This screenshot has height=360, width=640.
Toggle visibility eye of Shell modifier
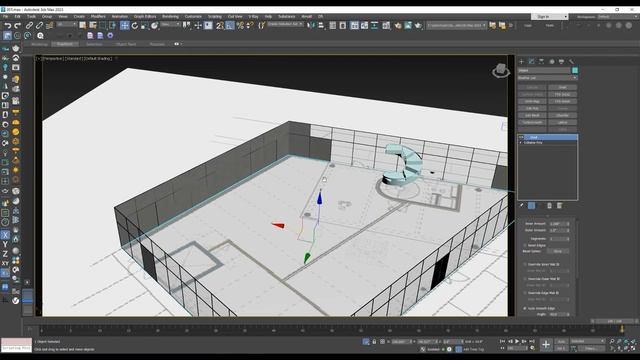(521, 138)
